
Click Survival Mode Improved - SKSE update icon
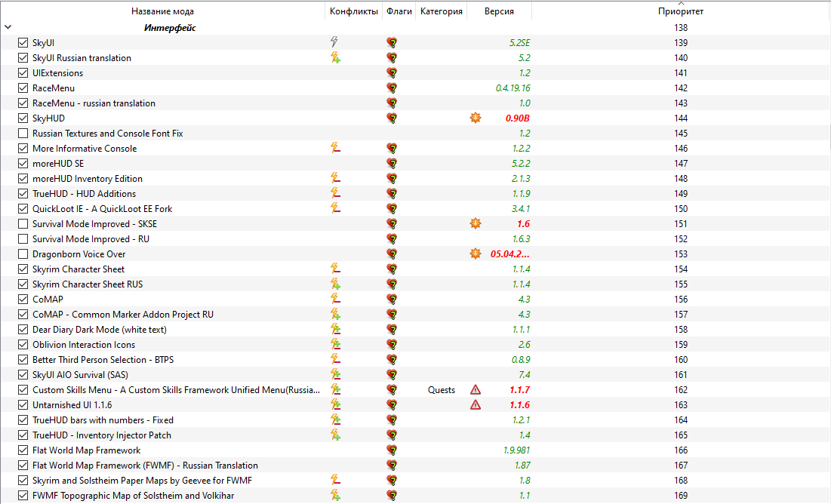(x=476, y=223)
